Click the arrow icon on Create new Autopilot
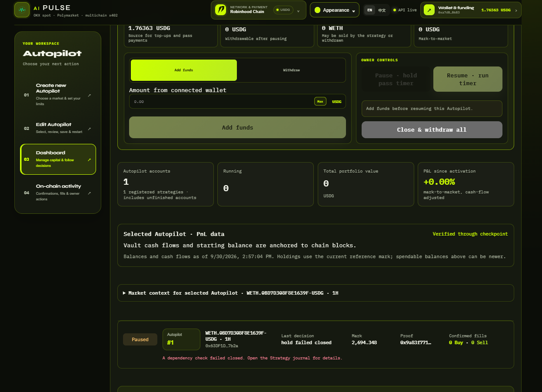The height and width of the screenshot is (392, 542). point(89,95)
